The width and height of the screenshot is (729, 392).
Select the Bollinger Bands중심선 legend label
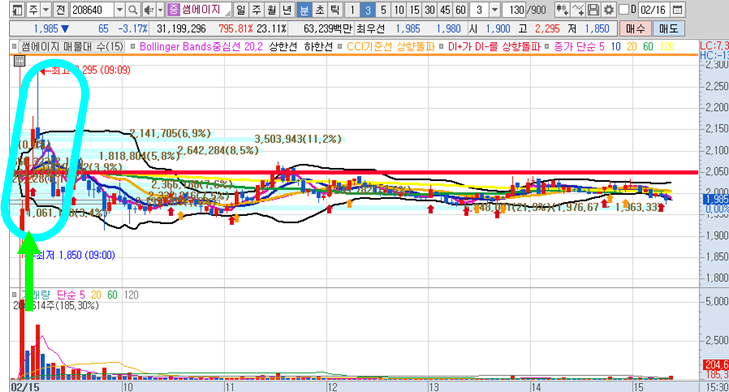point(201,47)
